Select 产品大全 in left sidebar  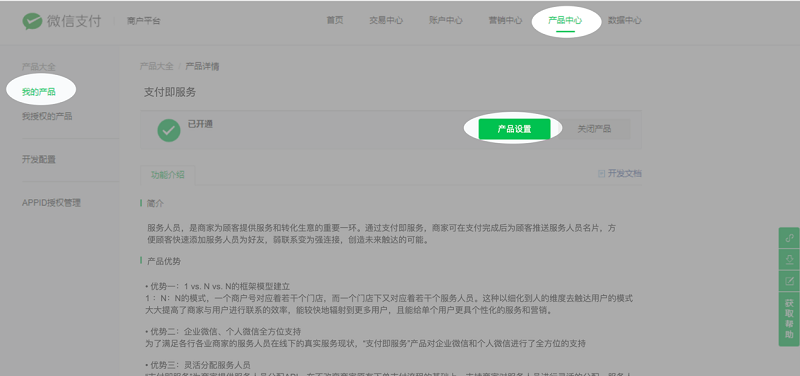(x=39, y=67)
